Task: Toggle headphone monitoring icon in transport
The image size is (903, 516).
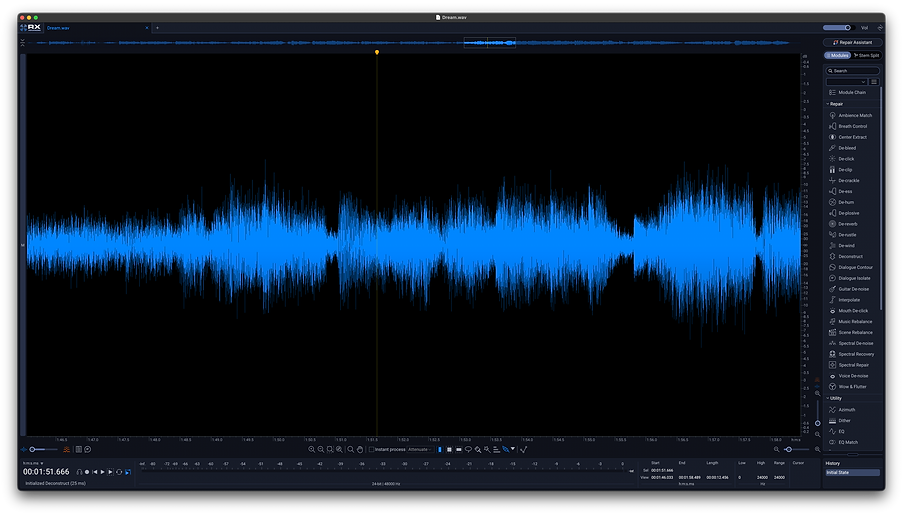Action: point(79,472)
